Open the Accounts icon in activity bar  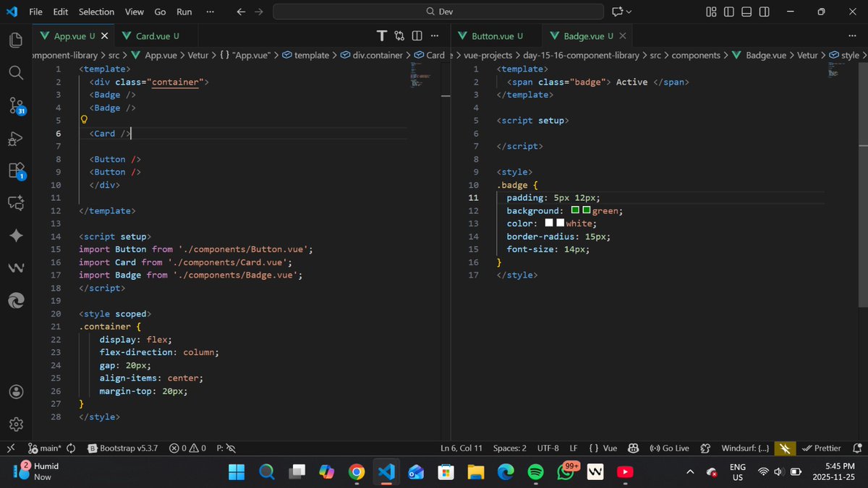coord(16,391)
